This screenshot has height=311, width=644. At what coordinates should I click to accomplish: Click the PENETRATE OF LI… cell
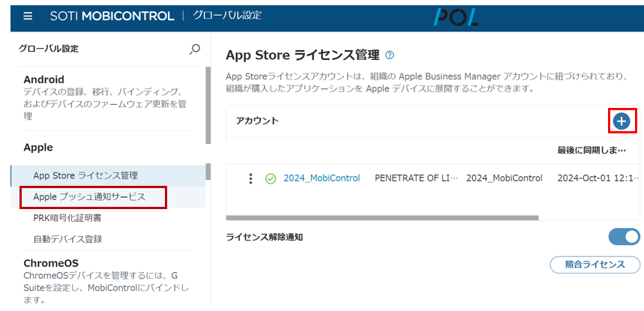[417, 178]
